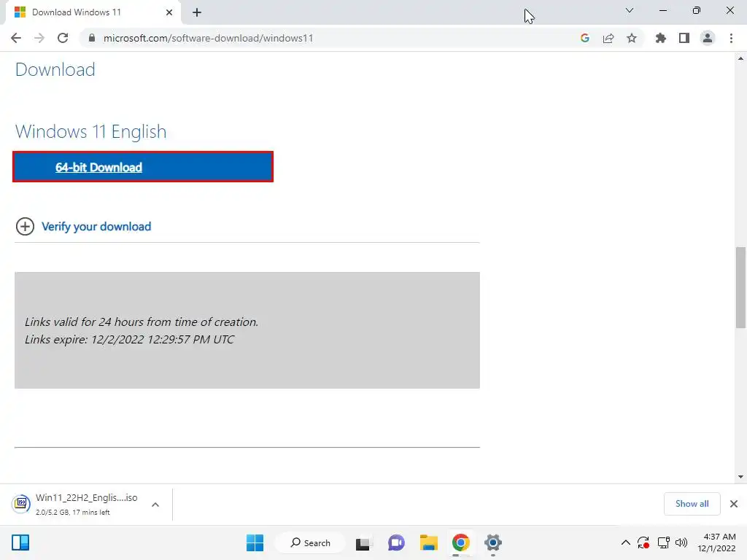The width and height of the screenshot is (747, 560).
Task: Show hidden system tray icons
Action: pyautogui.click(x=625, y=542)
